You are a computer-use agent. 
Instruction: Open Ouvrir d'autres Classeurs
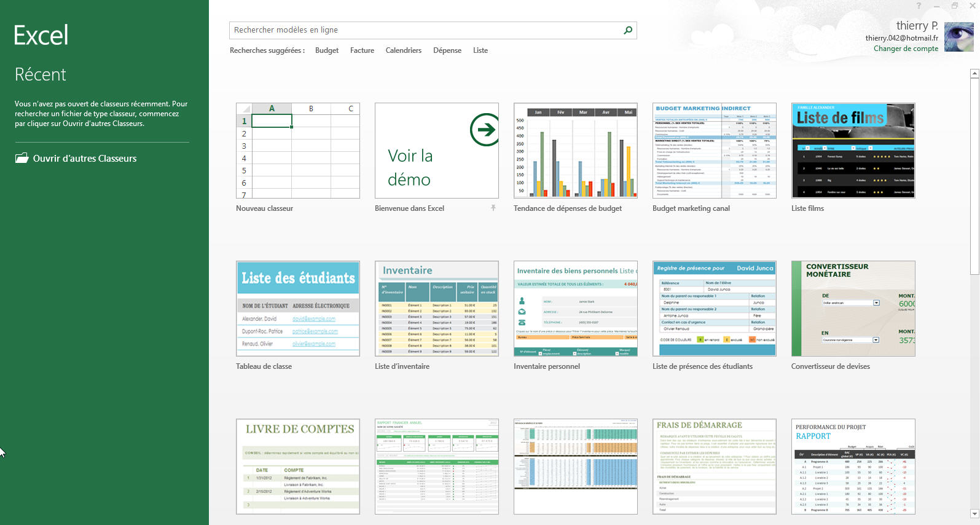(76, 159)
